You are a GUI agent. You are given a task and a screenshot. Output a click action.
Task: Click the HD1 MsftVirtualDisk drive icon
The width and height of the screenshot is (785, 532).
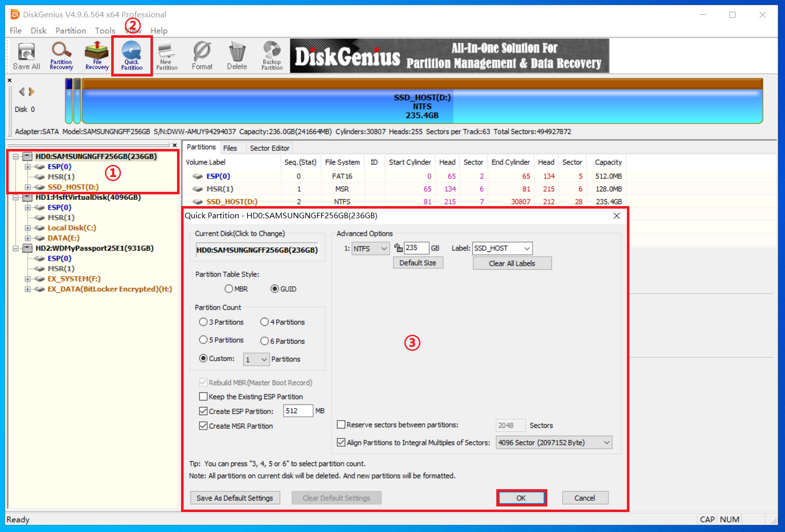28,197
